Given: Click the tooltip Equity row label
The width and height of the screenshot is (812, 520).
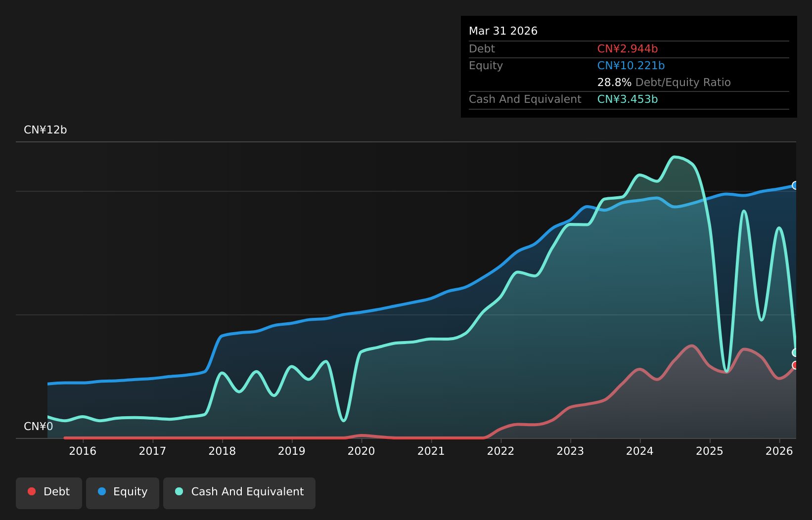Looking at the screenshot, I should coord(486,66).
